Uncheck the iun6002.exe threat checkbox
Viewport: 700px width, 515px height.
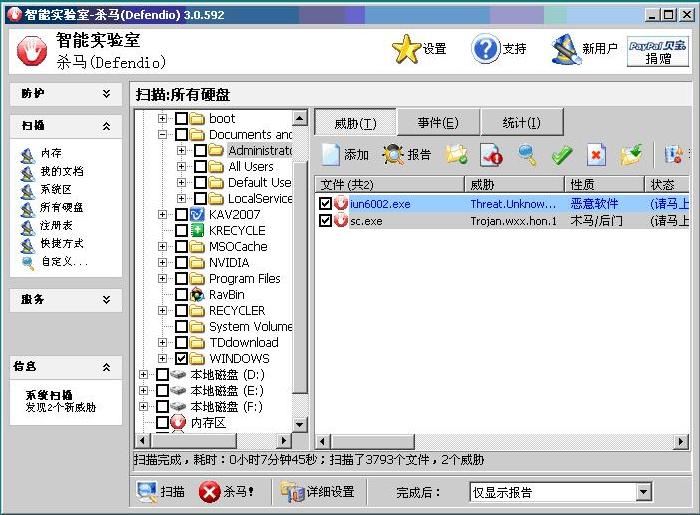(325, 204)
